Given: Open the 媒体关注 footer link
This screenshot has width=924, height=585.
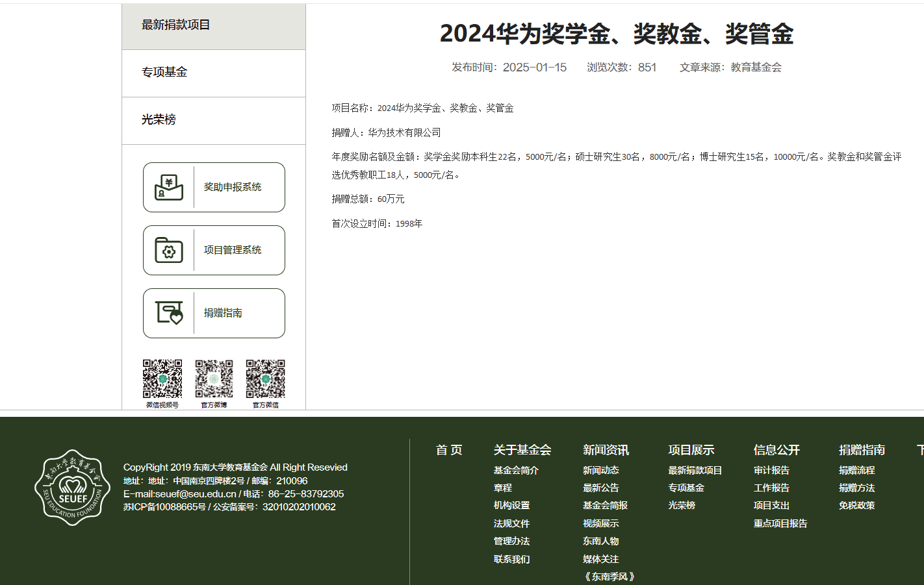Looking at the screenshot, I should pos(601,559).
